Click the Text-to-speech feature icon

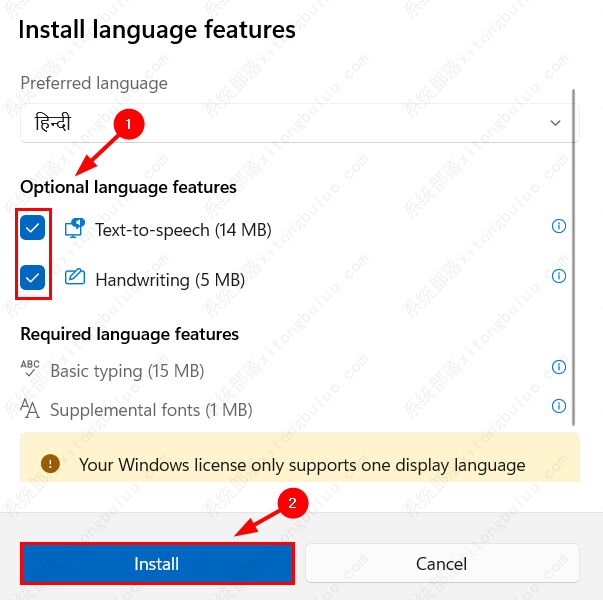pyautogui.click(x=75, y=228)
